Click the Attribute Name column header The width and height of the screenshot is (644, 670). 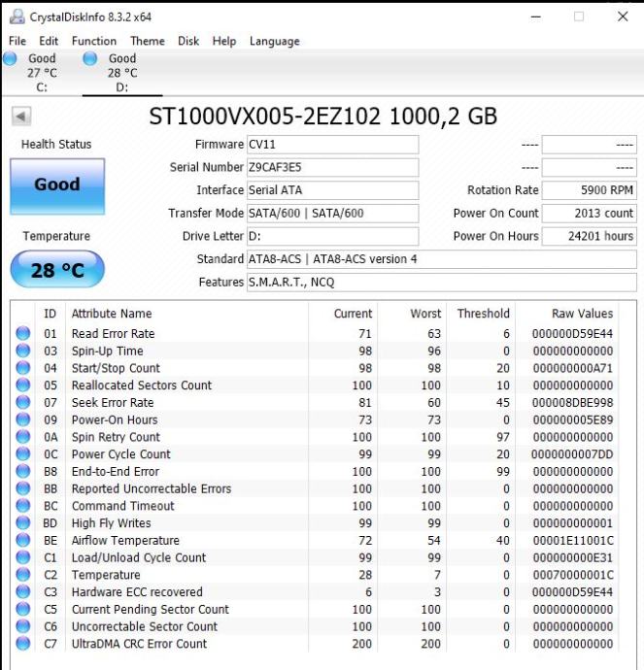(112, 314)
